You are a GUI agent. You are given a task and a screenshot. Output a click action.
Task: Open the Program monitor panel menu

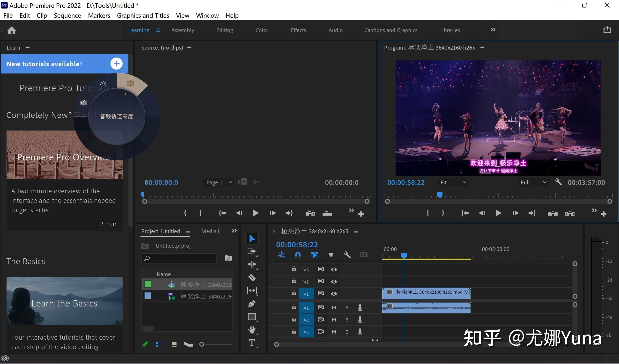pyautogui.click(x=482, y=48)
